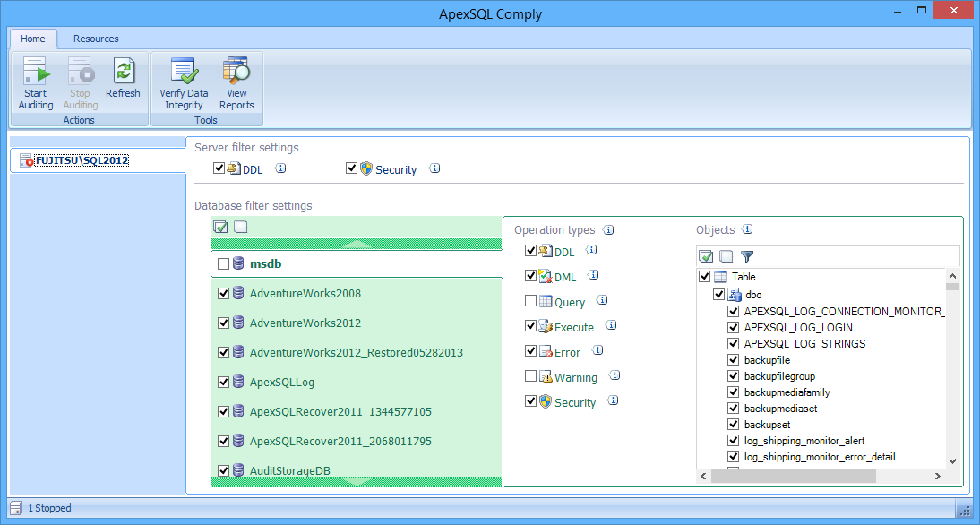Image resolution: width=980 pixels, height=525 pixels.
Task: Click Objects horizontal scrollbar left arrow
Action: click(x=704, y=477)
